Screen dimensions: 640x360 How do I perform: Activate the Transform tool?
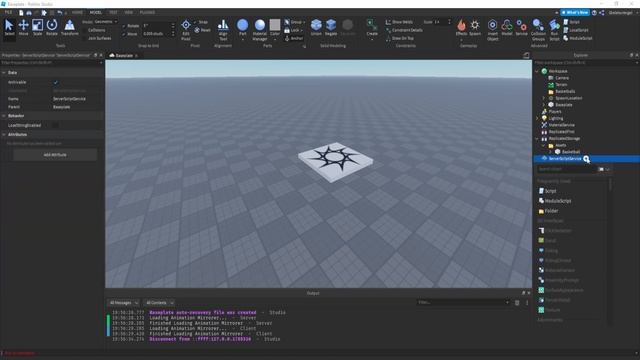(x=69, y=27)
